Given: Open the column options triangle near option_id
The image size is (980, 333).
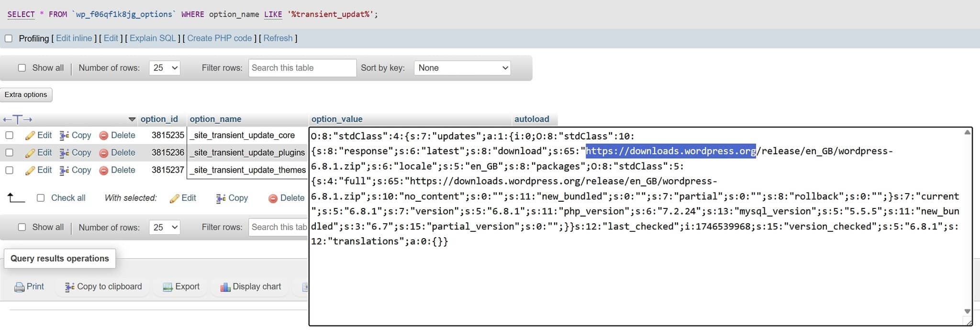Looking at the screenshot, I should tap(132, 119).
